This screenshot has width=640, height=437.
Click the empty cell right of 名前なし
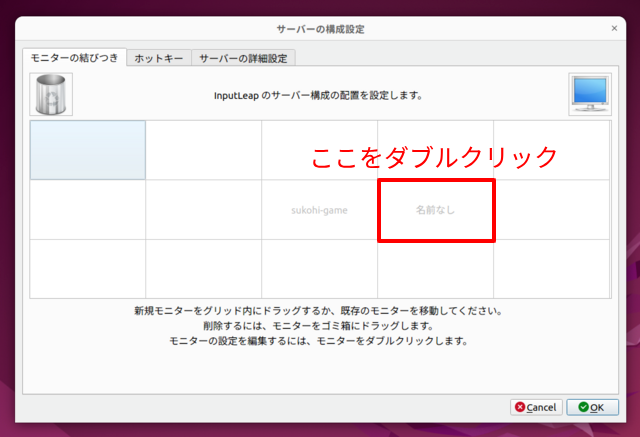tap(551, 210)
